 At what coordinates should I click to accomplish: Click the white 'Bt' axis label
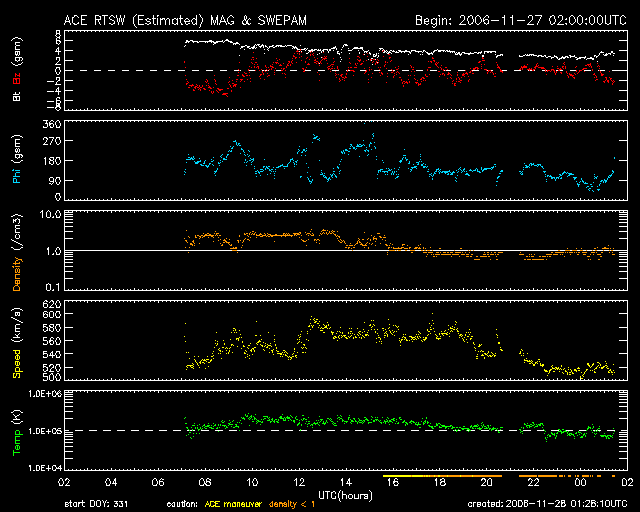17,96
